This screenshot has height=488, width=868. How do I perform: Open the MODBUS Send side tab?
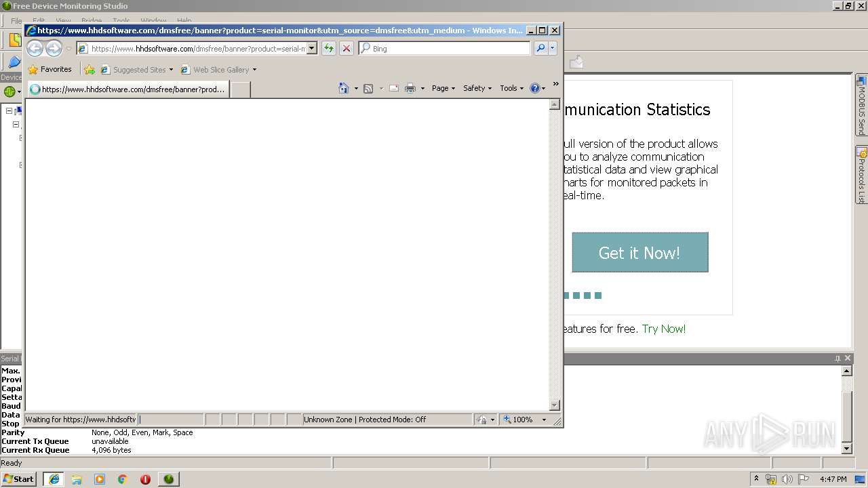pos(861,104)
